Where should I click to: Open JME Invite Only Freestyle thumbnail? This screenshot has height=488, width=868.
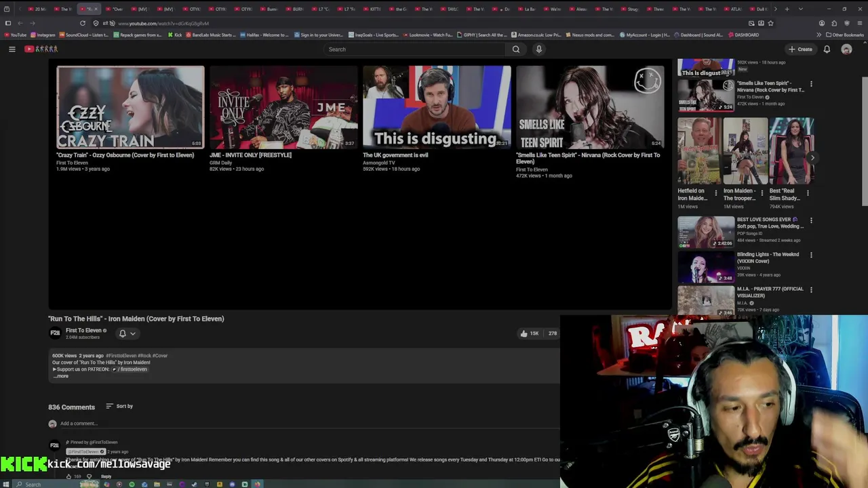(283, 107)
